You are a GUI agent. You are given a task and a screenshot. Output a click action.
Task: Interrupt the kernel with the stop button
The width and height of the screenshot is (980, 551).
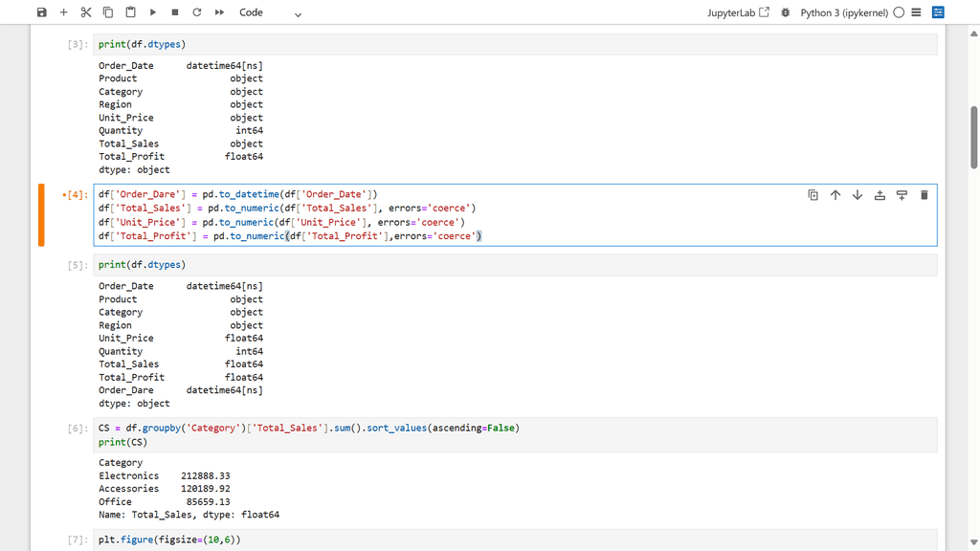click(x=175, y=12)
